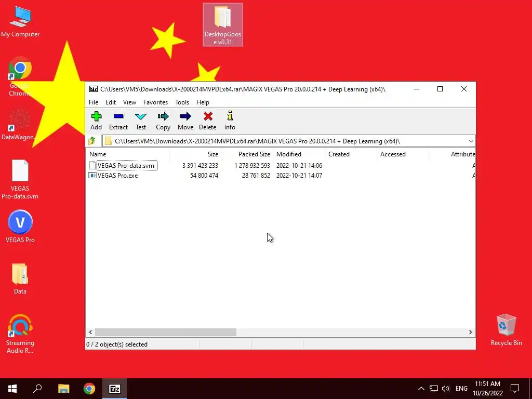This screenshot has height=399, width=532.
Task: Open volume control tray icon
Action: (445, 389)
